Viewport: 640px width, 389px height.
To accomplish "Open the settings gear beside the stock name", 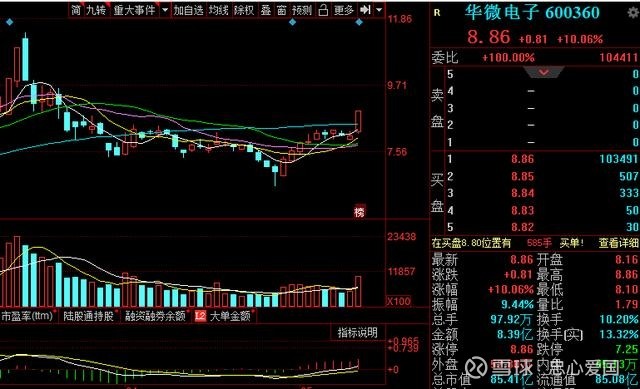I will coord(633,13).
